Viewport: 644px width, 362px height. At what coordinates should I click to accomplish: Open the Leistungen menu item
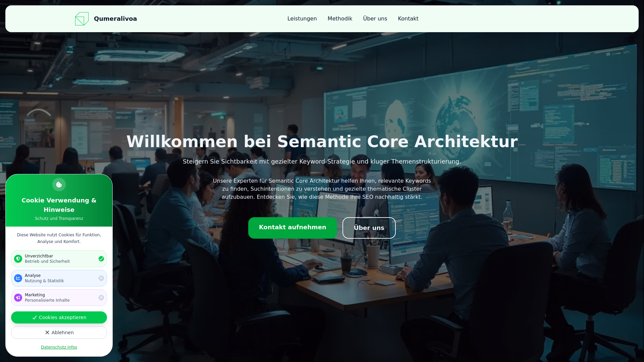[x=302, y=19]
